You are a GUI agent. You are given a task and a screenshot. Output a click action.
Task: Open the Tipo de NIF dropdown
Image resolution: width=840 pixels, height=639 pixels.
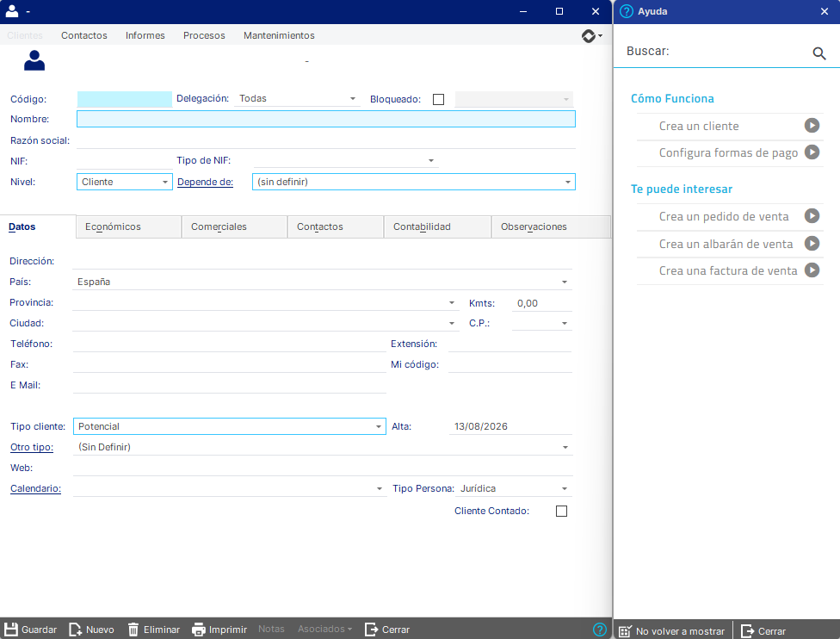430,161
